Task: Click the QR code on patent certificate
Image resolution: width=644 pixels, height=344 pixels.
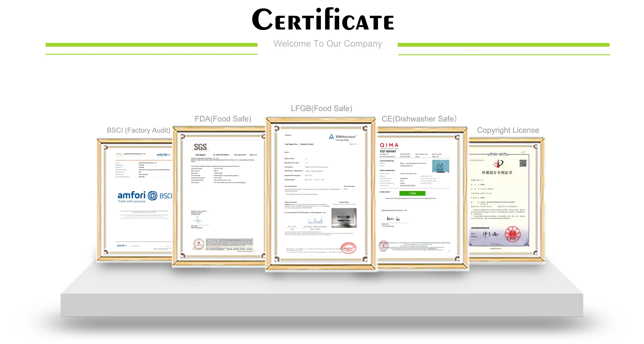Action: pos(523,163)
